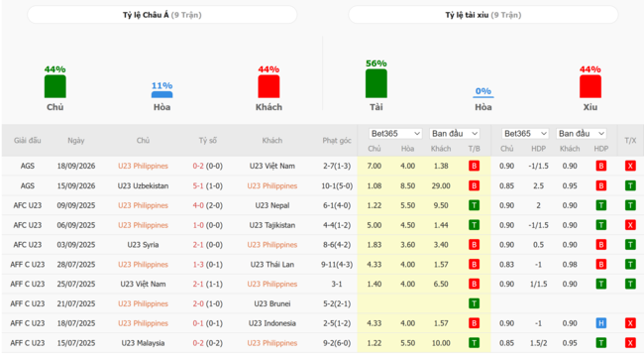Click T/B red B badge in 18/09/2026 row
The height and width of the screenshot is (357, 644).
[x=474, y=166]
